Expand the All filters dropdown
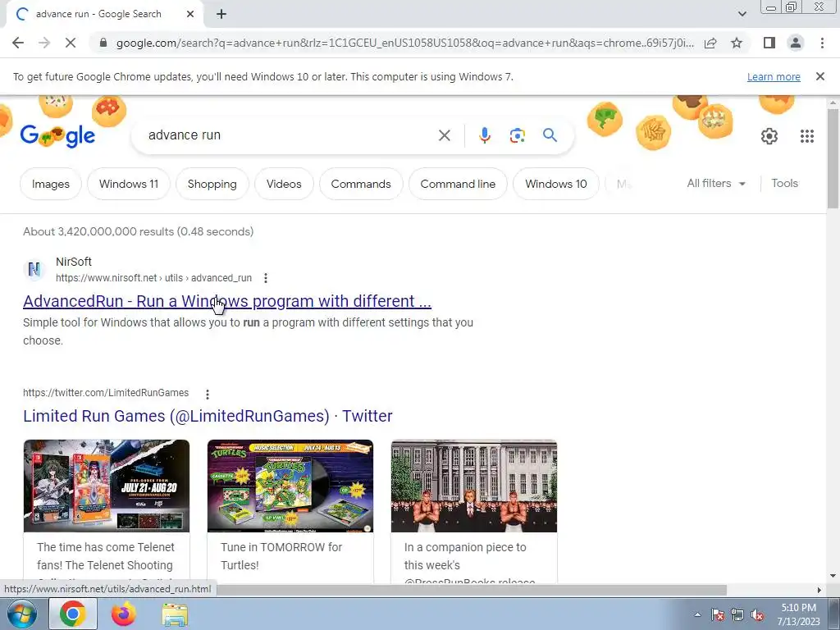 [x=716, y=183]
